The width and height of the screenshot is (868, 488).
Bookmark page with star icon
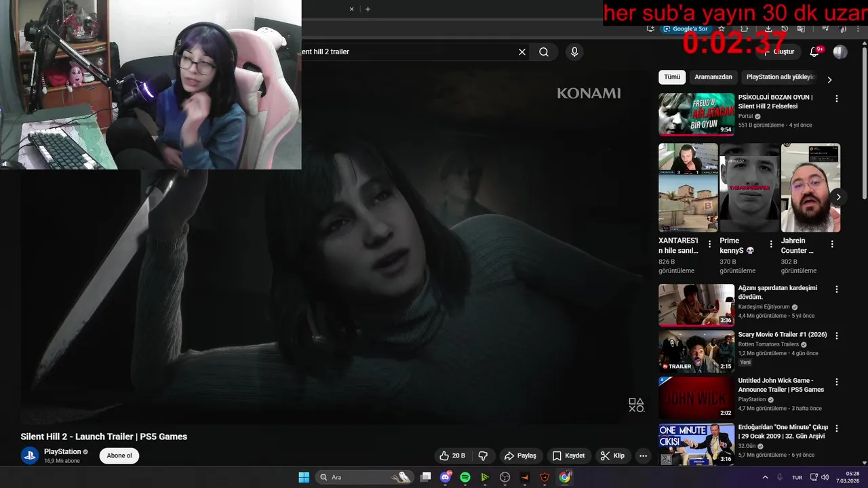722,28
